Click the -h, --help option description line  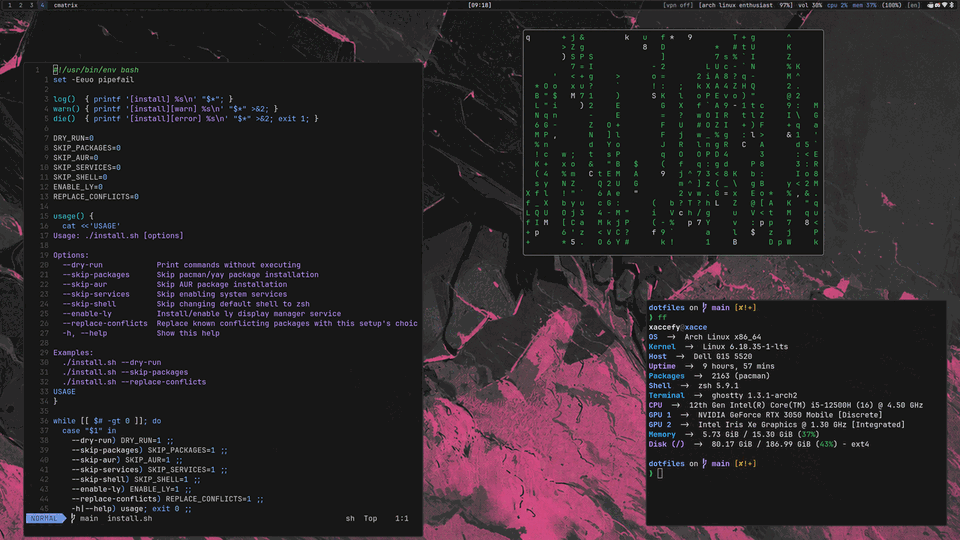point(141,334)
